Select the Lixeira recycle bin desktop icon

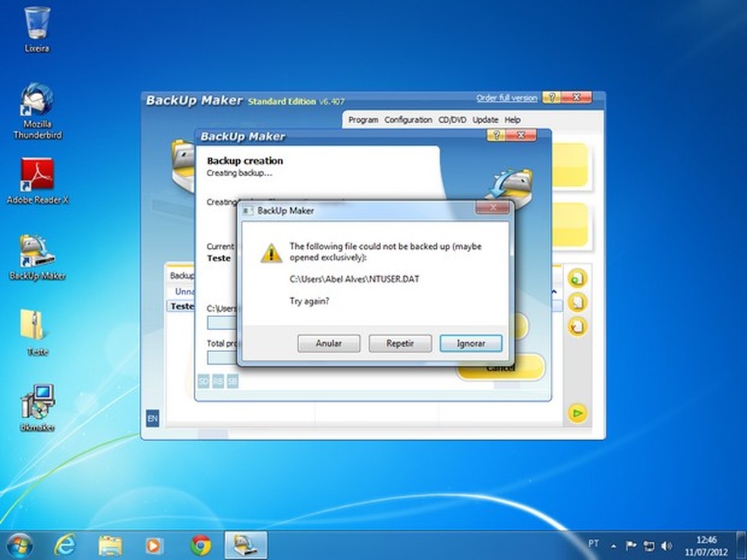[36, 29]
